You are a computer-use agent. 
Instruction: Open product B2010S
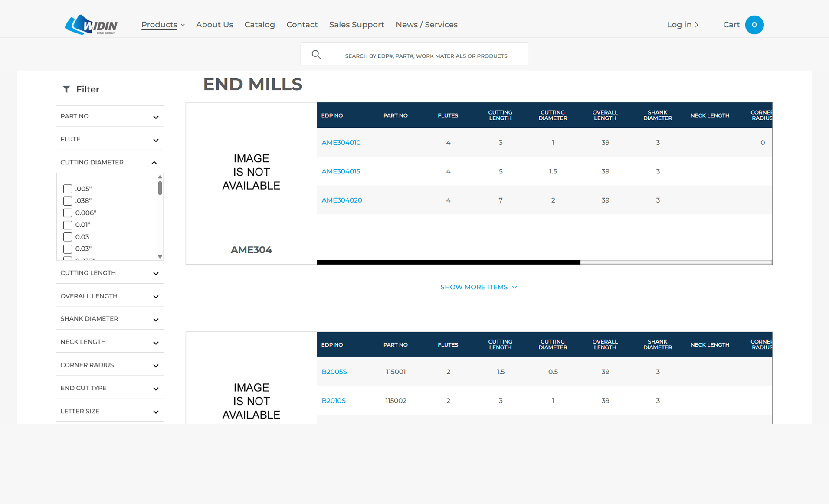tap(334, 400)
